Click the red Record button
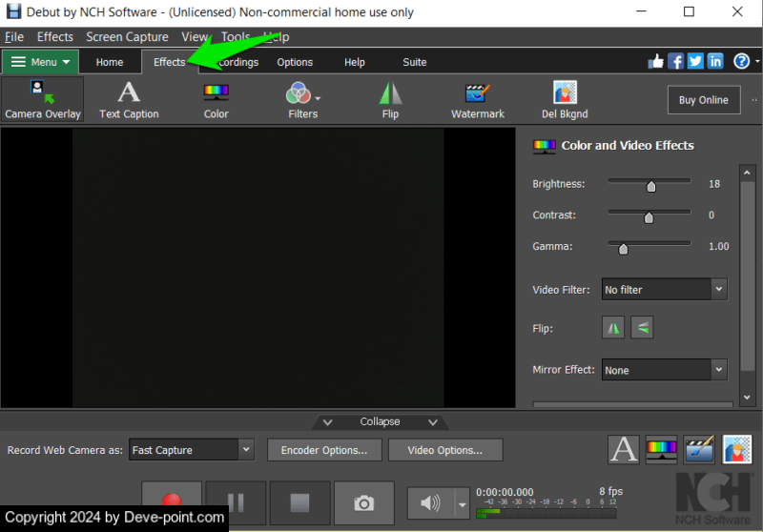763x532 pixels. [x=172, y=501]
